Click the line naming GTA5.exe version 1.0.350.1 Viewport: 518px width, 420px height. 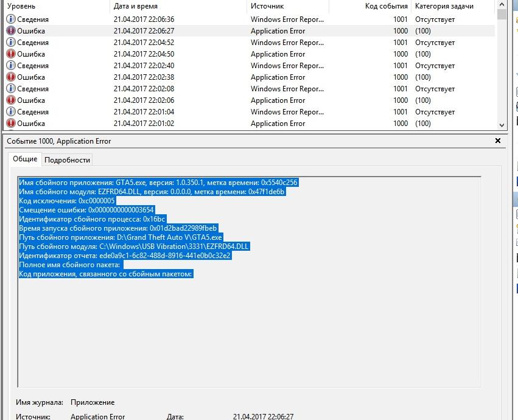coord(158,183)
